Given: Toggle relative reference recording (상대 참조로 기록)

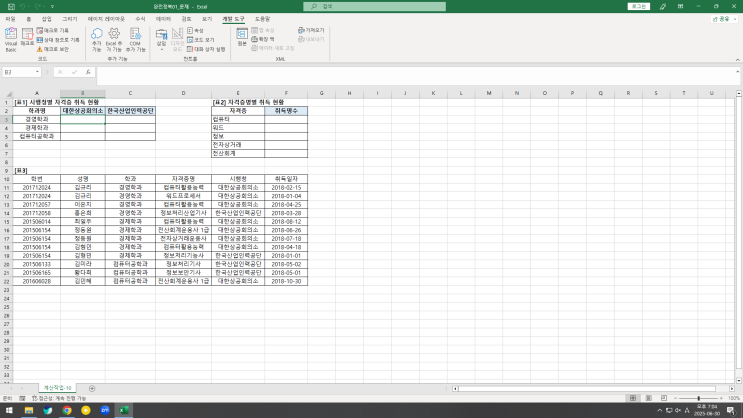Looking at the screenshot, I should (x=58, y=40).
